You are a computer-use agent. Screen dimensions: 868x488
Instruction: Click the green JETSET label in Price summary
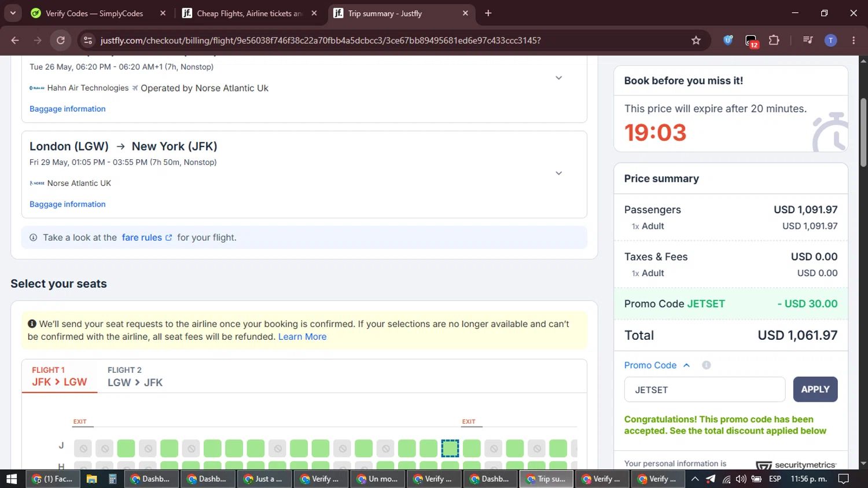(706, 304)
